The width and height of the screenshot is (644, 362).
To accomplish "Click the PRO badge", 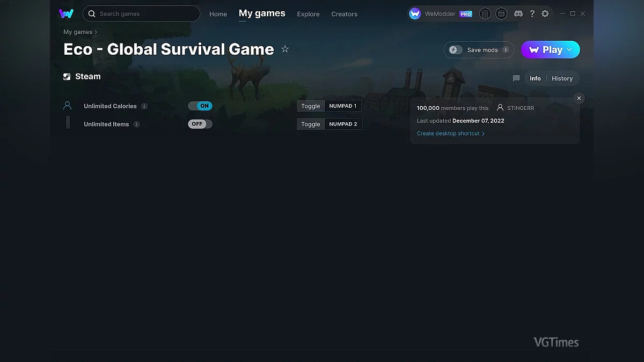I will pos(466,14).
